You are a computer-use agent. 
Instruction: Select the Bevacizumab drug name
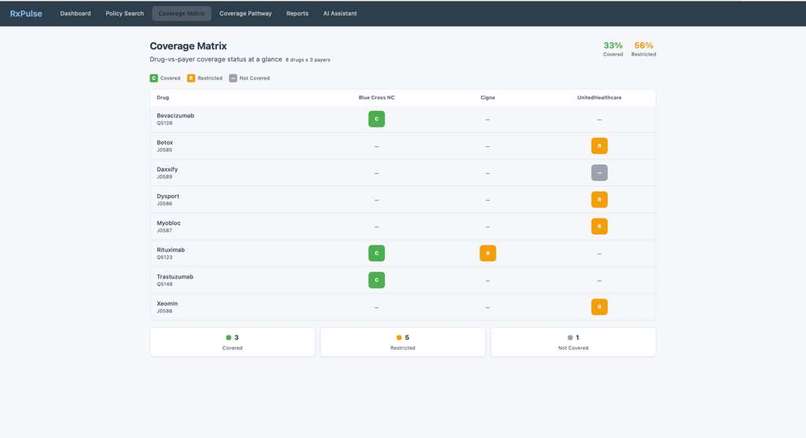pos(175,116)
